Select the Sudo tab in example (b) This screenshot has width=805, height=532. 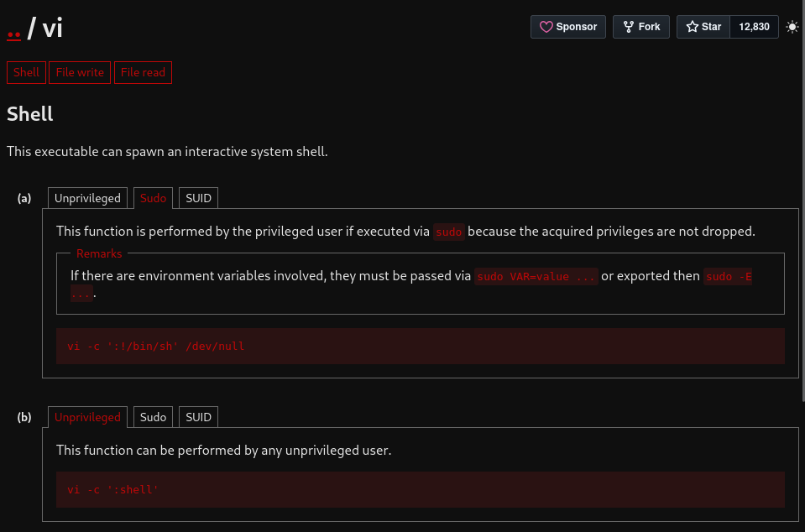(153, 417)
